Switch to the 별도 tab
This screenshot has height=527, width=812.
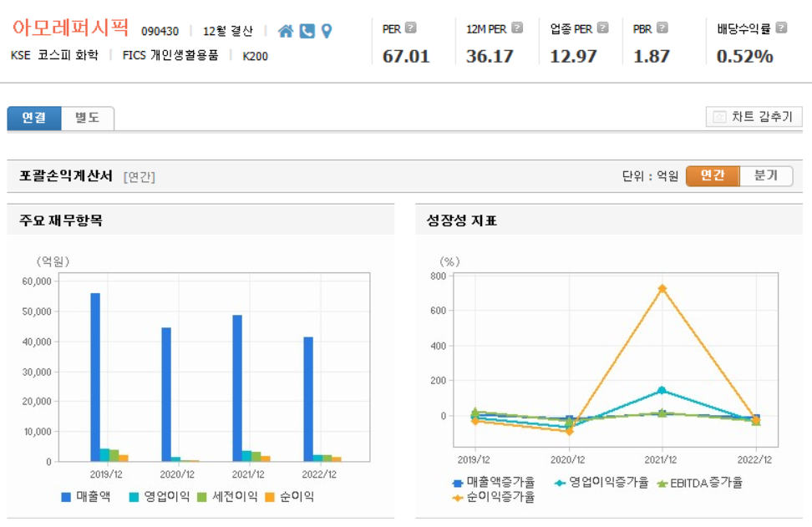click(x=87, y=118)
